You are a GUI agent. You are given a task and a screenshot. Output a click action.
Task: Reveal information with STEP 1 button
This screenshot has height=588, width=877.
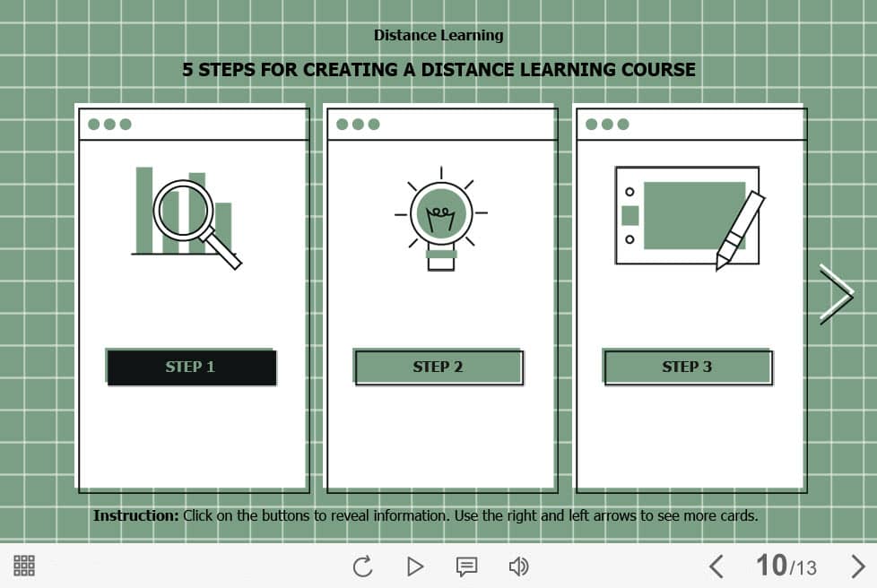pos(191,367)
